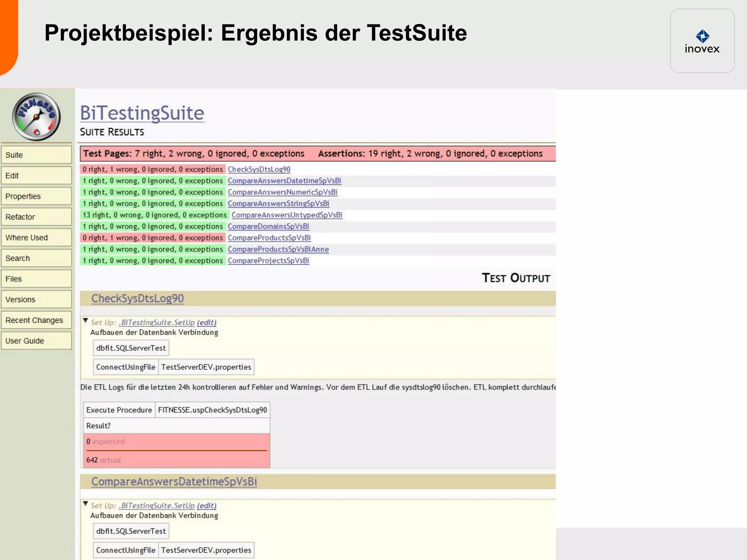Click 'TestServerDEV.properties' cell under CheckSysDtsLog90
The image size is (747, 560).
[x=206, y=367]
